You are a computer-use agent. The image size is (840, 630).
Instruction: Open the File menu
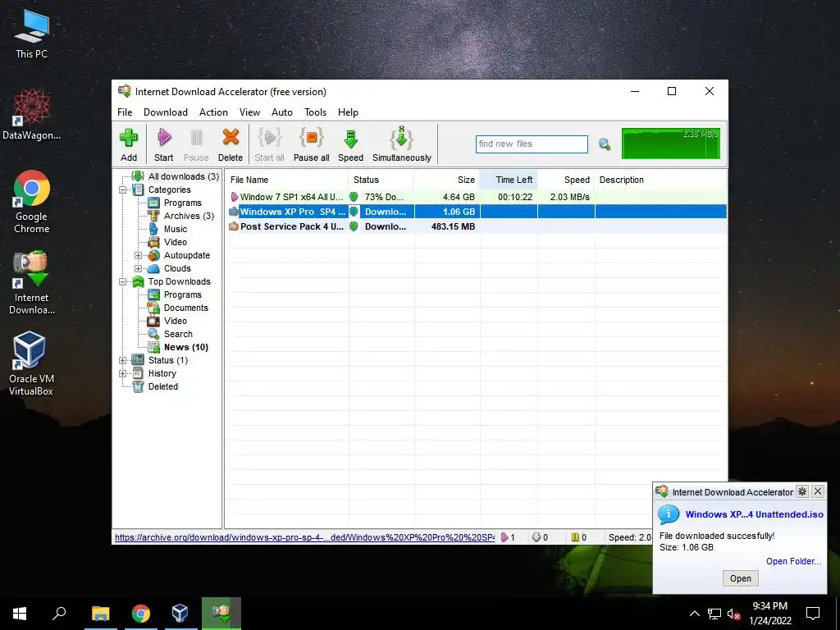pyautogui.click(x=125, y=112)
